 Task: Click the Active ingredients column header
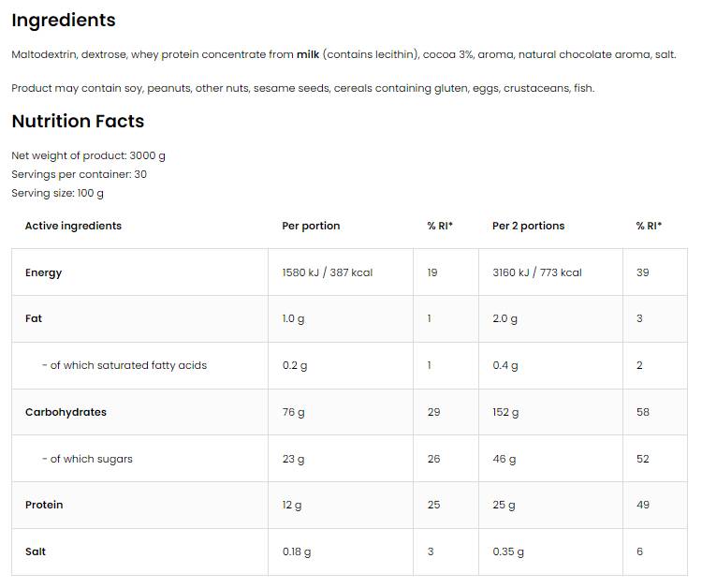click(x=73, y=226)
